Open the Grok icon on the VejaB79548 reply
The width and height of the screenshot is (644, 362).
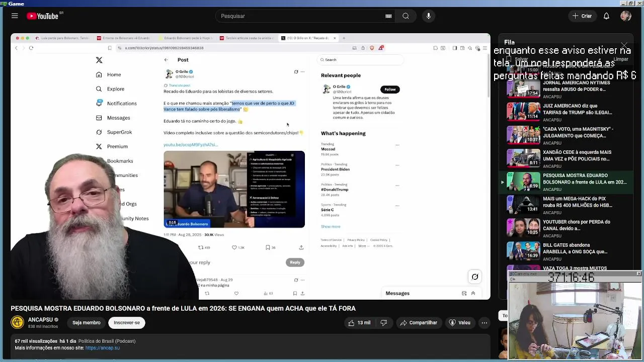(x=296, y=280)
